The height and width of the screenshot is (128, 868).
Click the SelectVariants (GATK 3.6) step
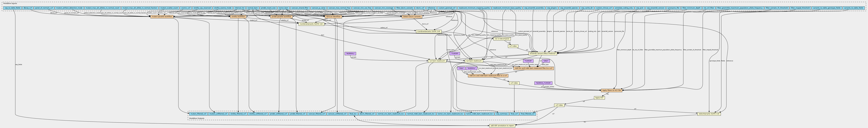tap(709, 114)
